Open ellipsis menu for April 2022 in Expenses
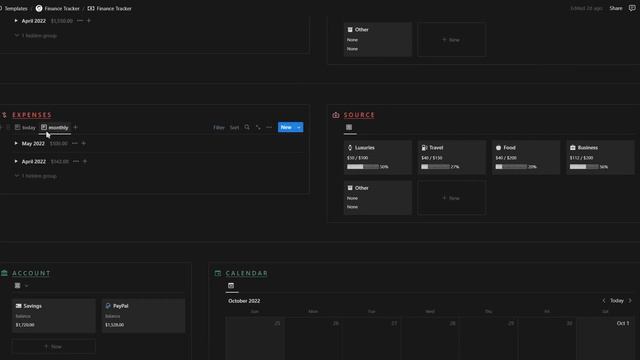Screen dimensions: 640x360 (76, 161)
